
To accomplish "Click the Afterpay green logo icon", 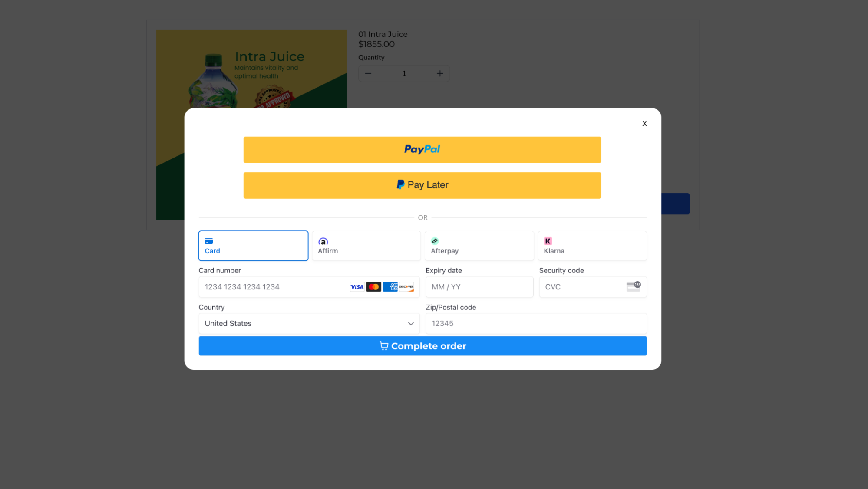I will [435, 241].
